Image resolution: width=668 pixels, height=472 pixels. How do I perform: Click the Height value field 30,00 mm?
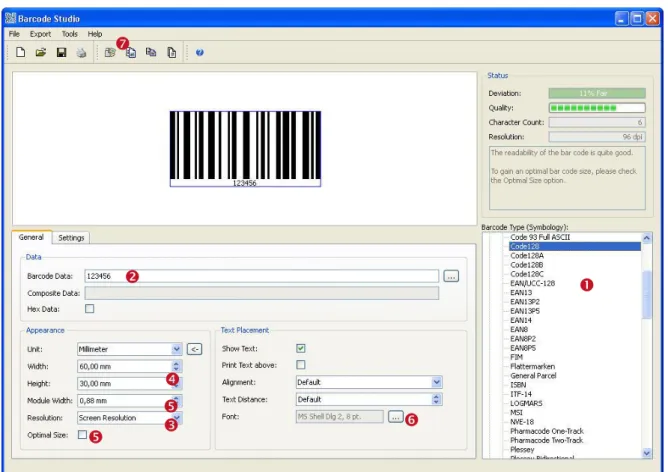124,383
